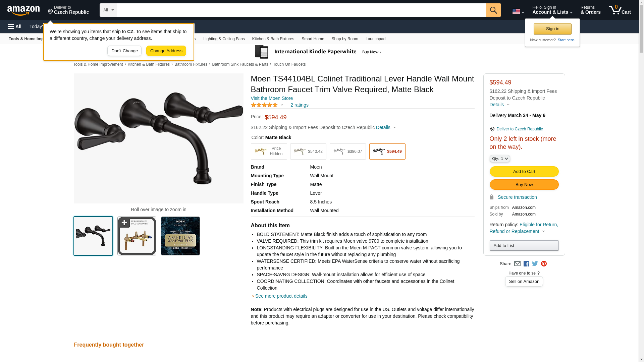Share on Facebook icon
The width and height of the screenshot is (644, 362).
pos(526,264)
